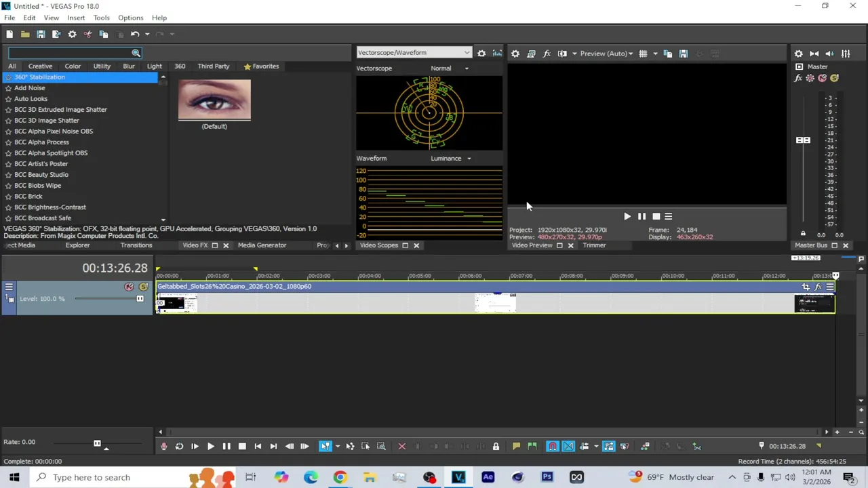Switch to the Trimmer tab
Viewport: 868px width, 488px height.
(x=594, y=245)
